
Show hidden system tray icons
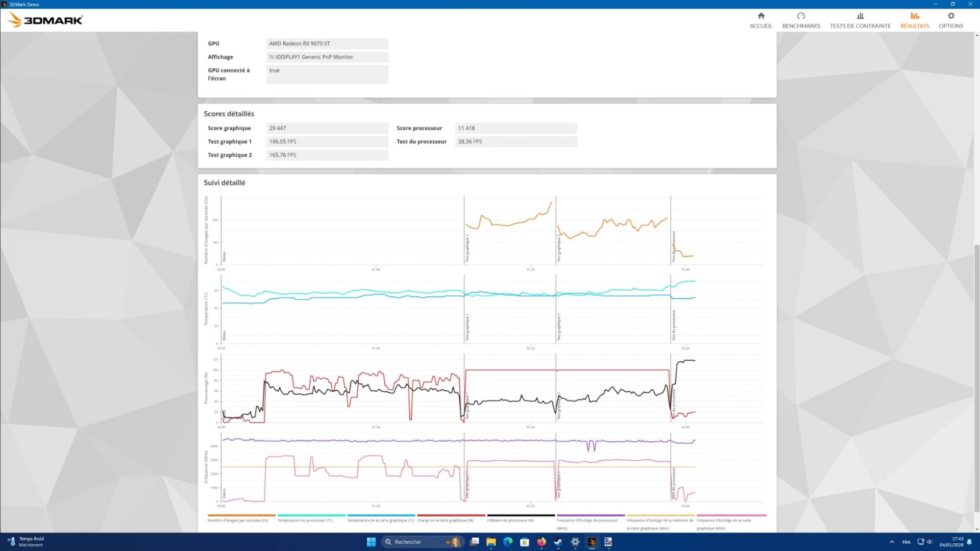click(892, 542)
